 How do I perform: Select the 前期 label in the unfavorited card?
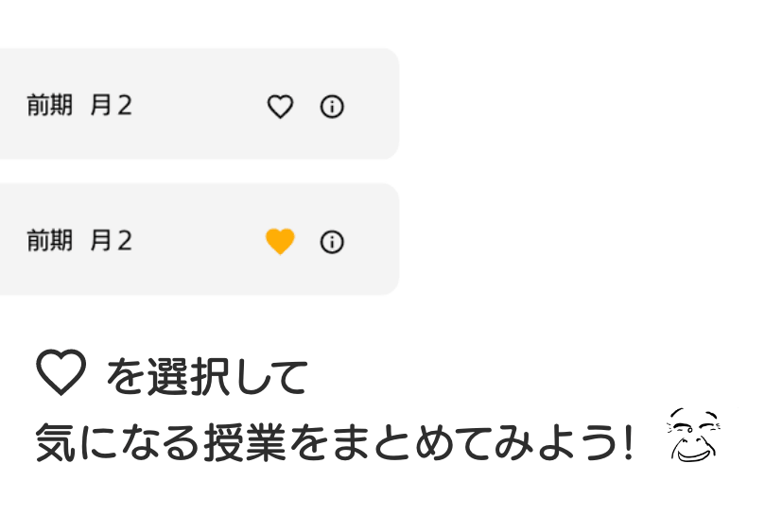(x=49, y=106)
